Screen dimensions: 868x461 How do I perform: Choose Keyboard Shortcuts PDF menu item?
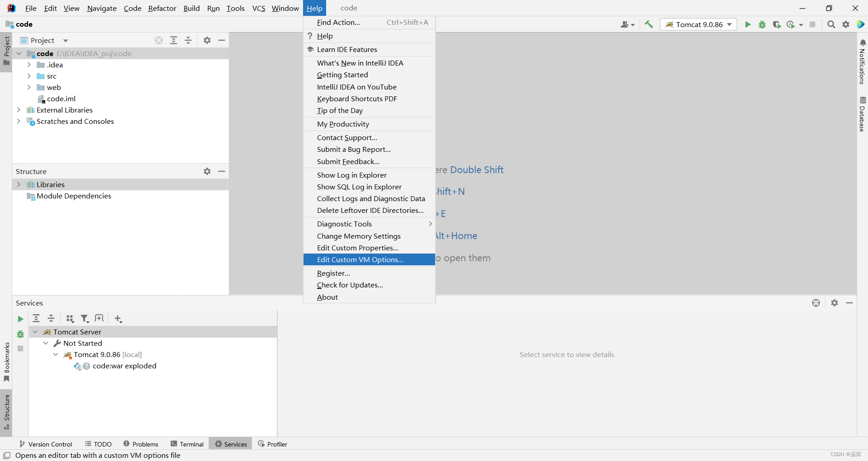tap(369, 99)
